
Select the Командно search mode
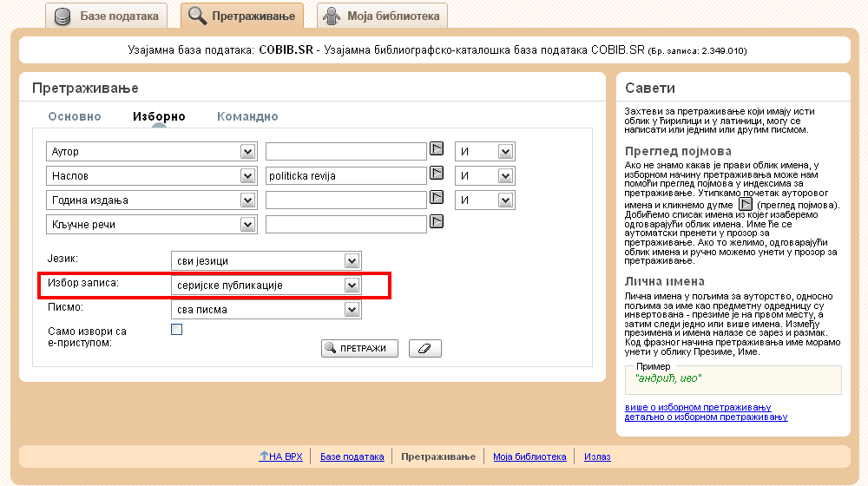tap(247, 116)
